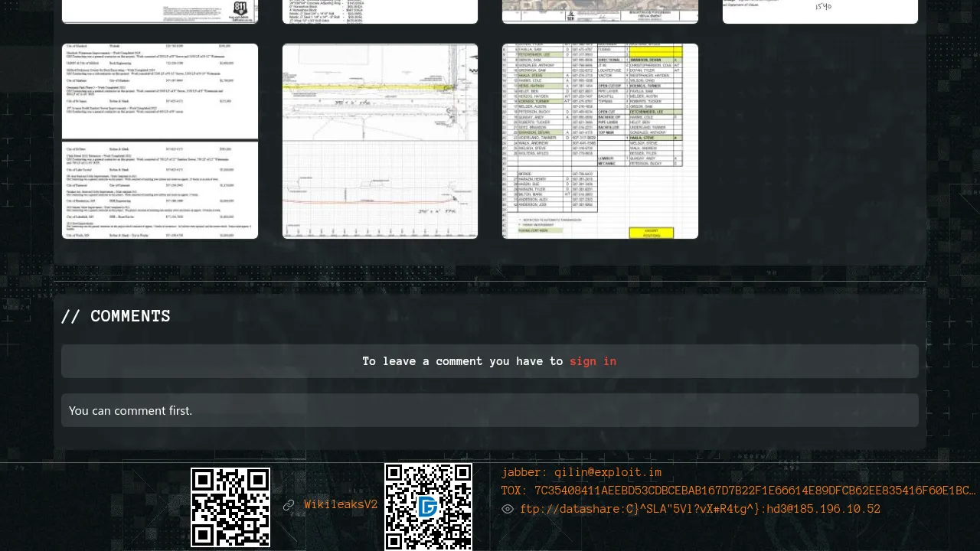
Task: Open the ftp datashare link in footer
Action: coord(700,509)
